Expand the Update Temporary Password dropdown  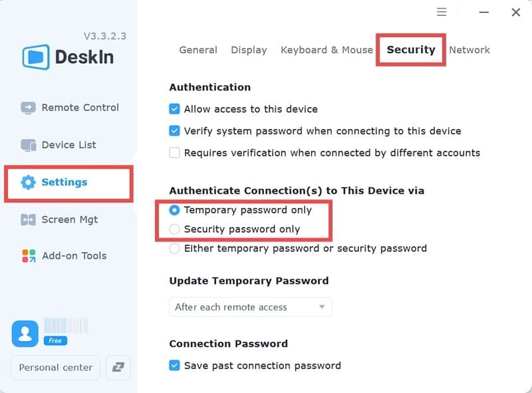click(x=250, y=307)
